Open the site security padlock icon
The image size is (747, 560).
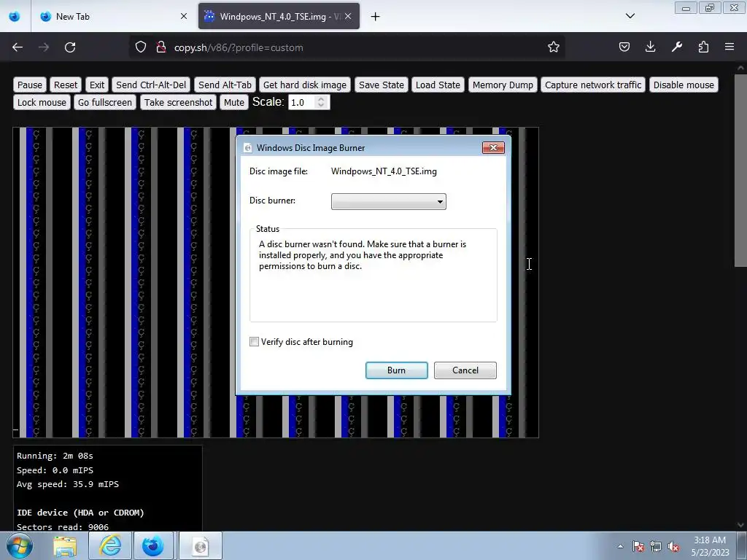click(161, 47)
